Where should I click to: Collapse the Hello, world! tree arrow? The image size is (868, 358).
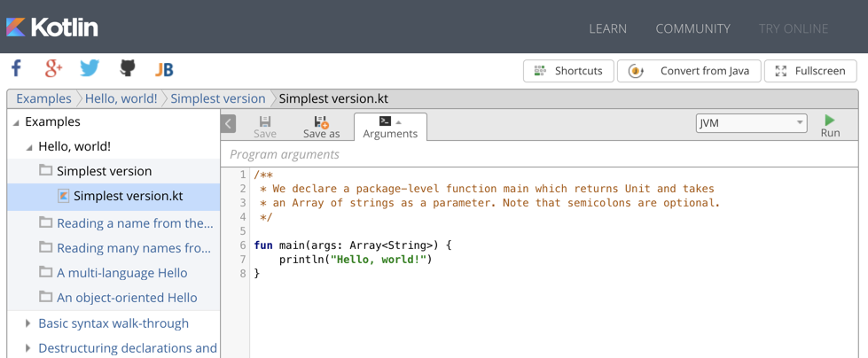point(28,148)
